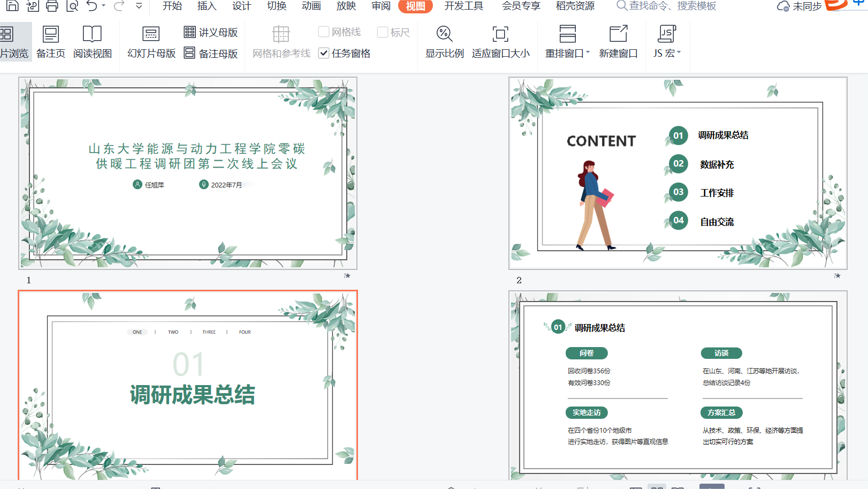Open the 开发工具 tab
This screenshot has width=868, height=489.
463,6
